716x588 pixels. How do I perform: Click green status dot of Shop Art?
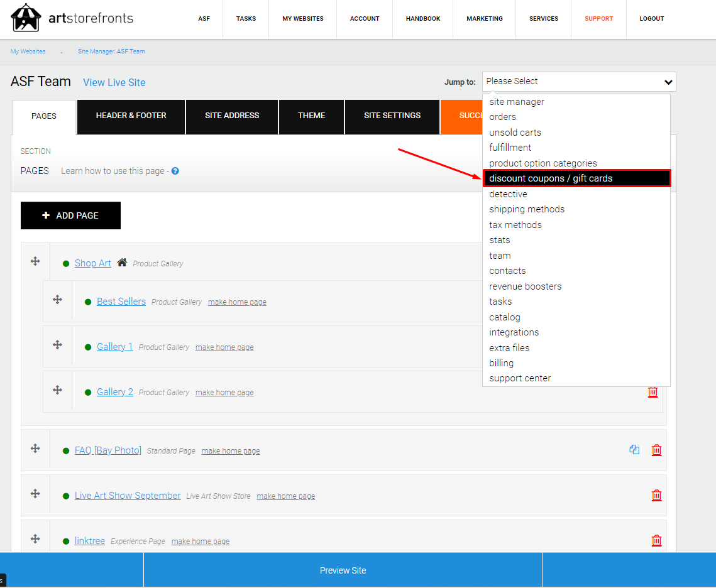point(66,264)
